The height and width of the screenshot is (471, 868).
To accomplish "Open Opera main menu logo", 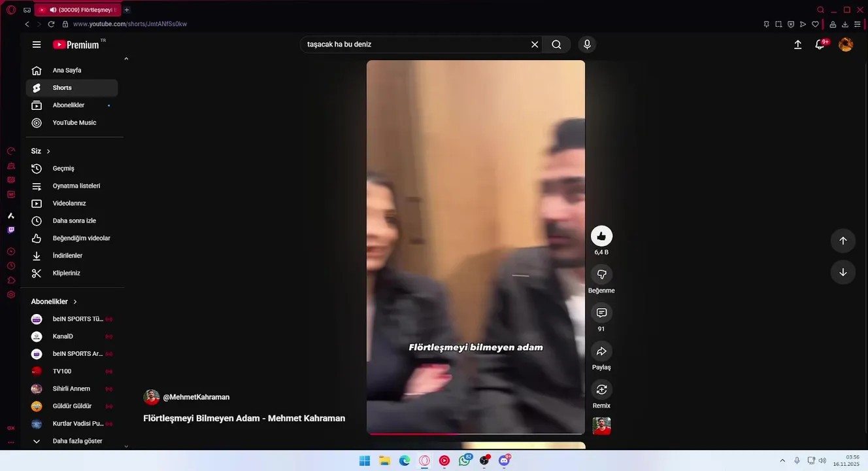I will [x=10, y=10].
